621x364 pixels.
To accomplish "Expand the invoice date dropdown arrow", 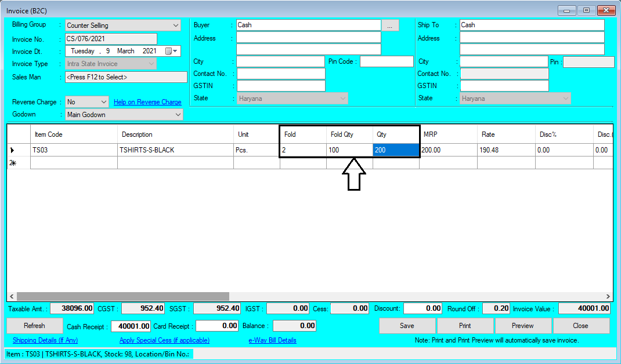I will 174,50.
